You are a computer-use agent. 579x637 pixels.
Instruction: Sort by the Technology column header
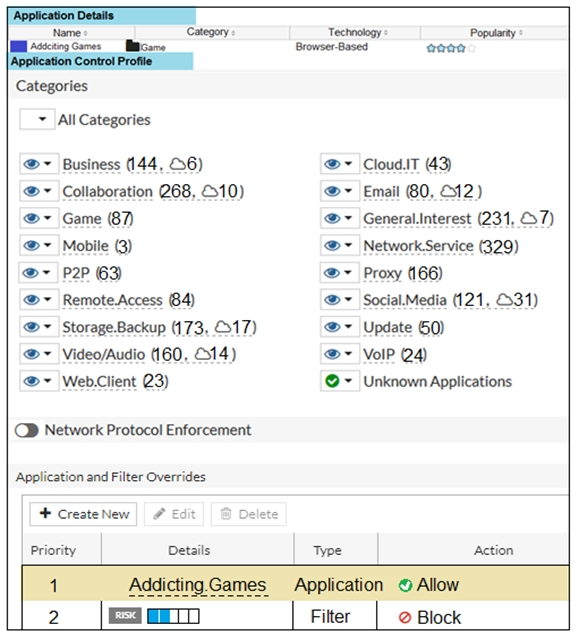pyautogui.click(x=358, y=32)
